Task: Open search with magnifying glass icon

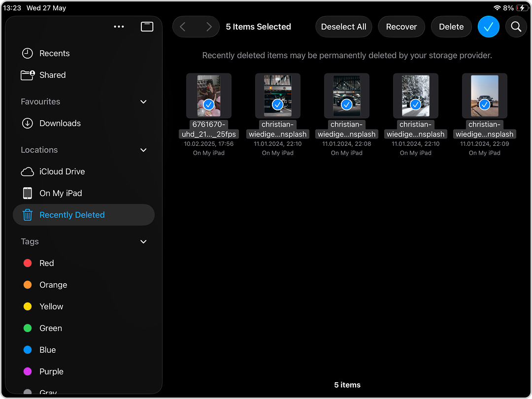Action: tap(516, 27)
